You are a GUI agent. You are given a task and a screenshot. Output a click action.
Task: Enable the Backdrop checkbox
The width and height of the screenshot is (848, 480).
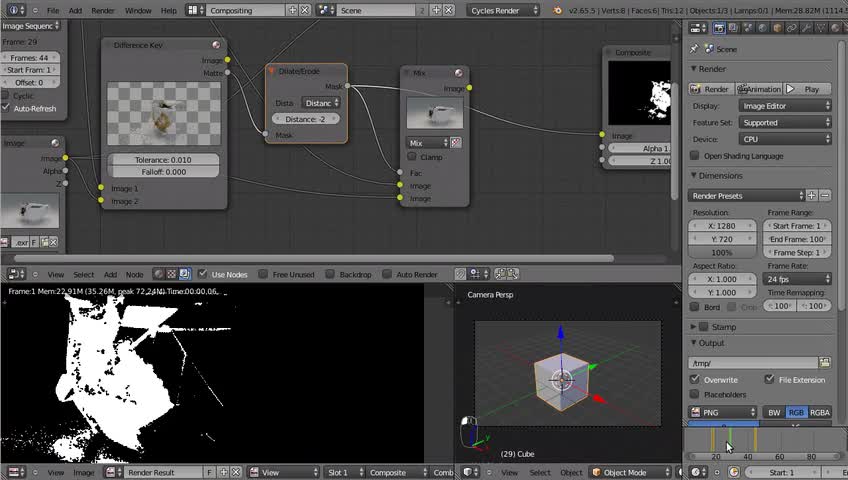[x=332, y=274]
